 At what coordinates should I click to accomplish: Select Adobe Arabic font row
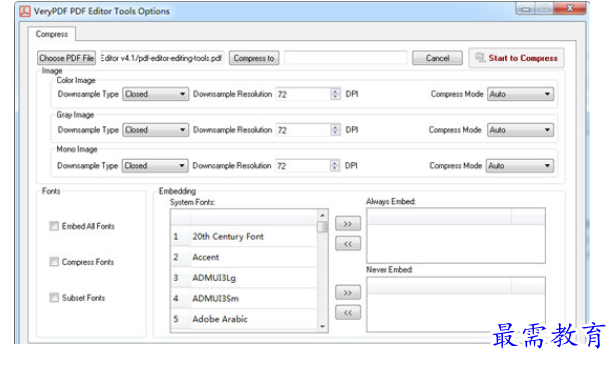244,319
